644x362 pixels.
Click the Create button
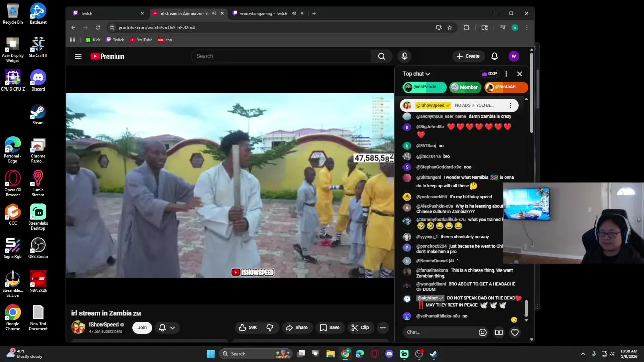coord(468,56)
